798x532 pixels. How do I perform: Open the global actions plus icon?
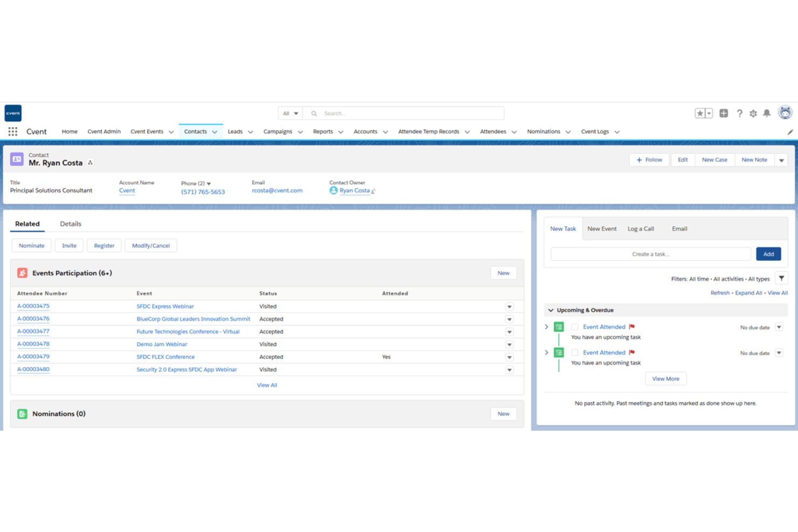pos(723,113)
